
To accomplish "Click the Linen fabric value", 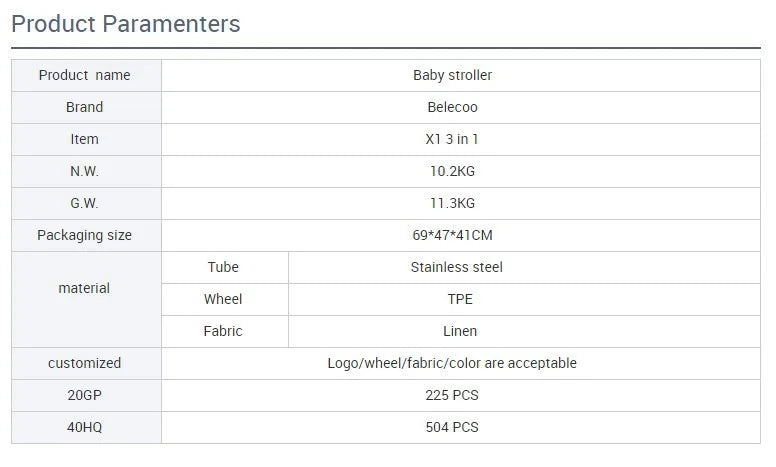I will point(460,331).
